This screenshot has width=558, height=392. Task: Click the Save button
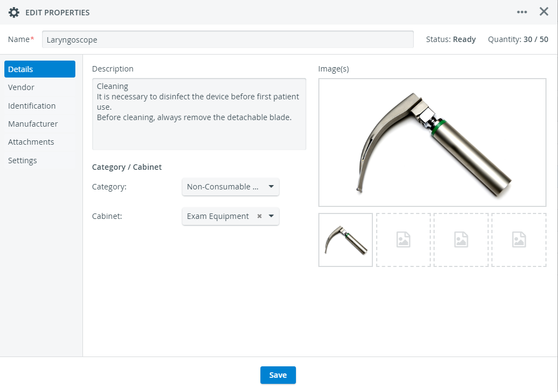(x=278, y=375)
